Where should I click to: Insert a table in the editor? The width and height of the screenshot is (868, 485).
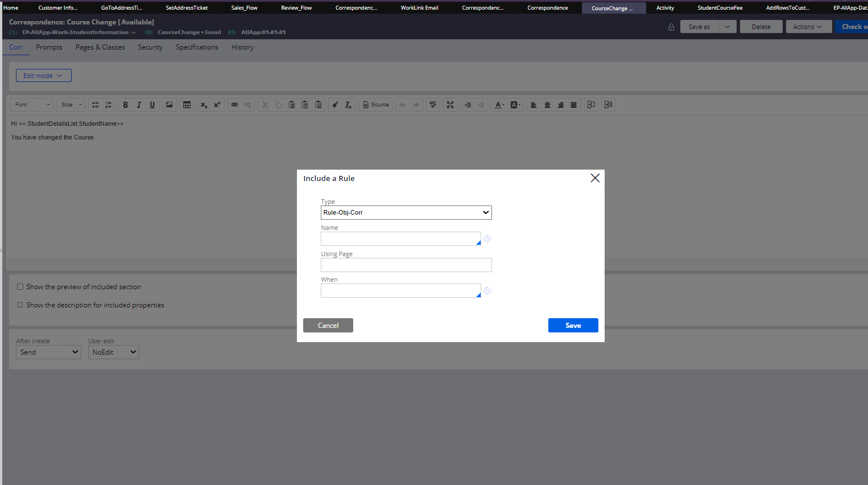pyautogui.click(x=187, y=105)
